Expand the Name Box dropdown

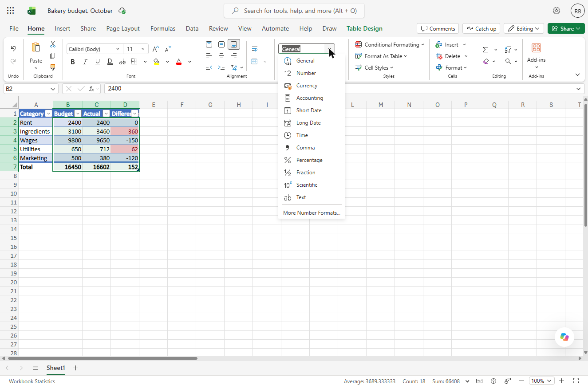[x=53, y=89]
